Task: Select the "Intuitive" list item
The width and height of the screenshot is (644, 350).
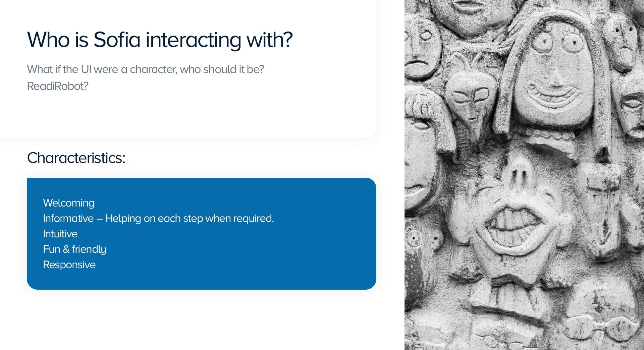Action: [x=60, y=234]
